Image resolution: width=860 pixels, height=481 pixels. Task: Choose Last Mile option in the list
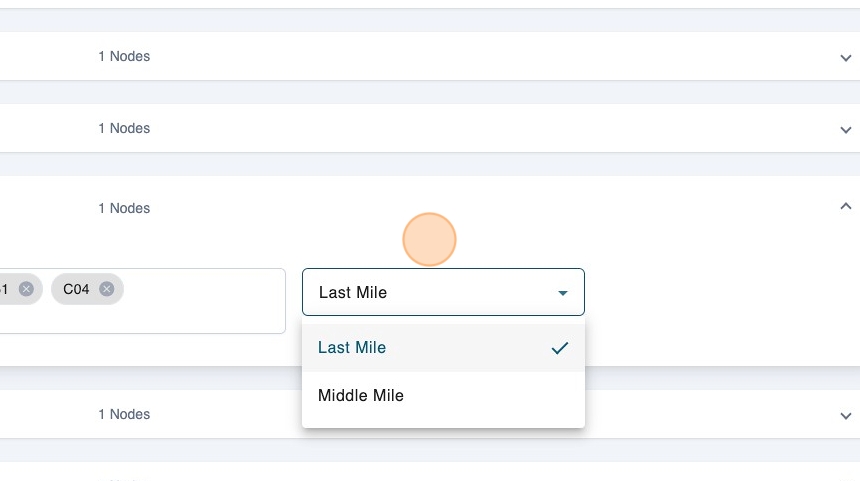click(352, 348)
